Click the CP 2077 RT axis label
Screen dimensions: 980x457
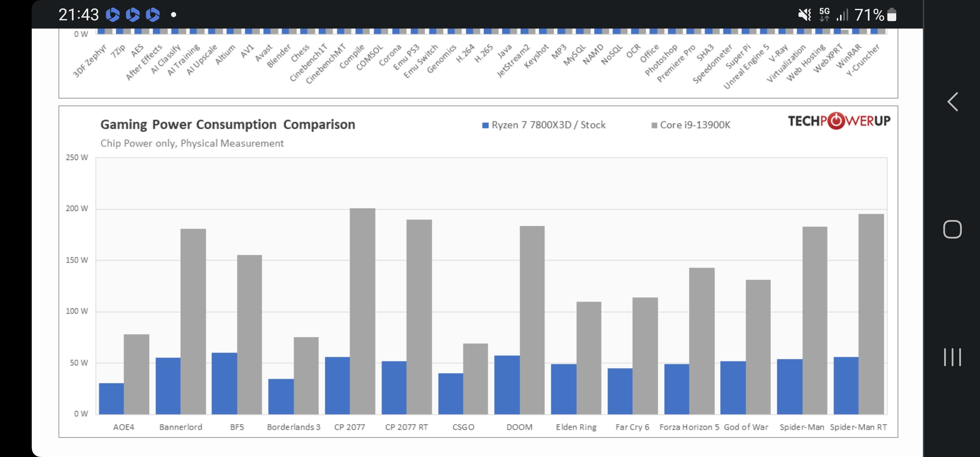(406, 427)
